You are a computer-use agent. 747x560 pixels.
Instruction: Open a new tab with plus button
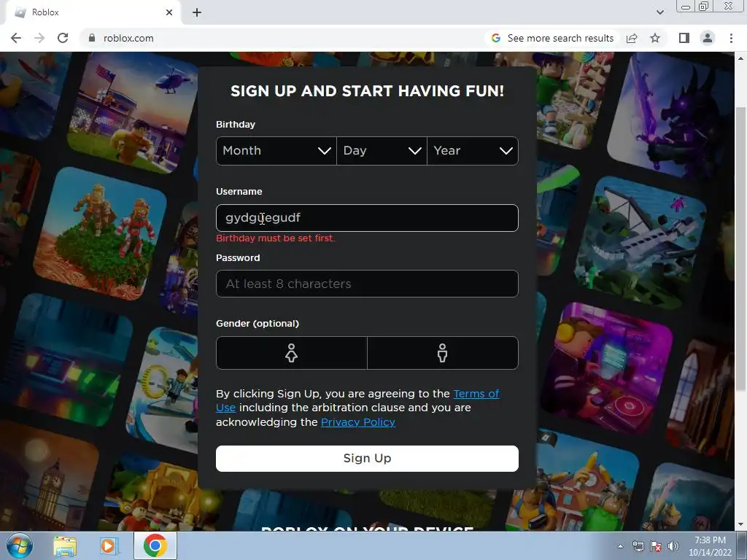click(x=197, y=13)
